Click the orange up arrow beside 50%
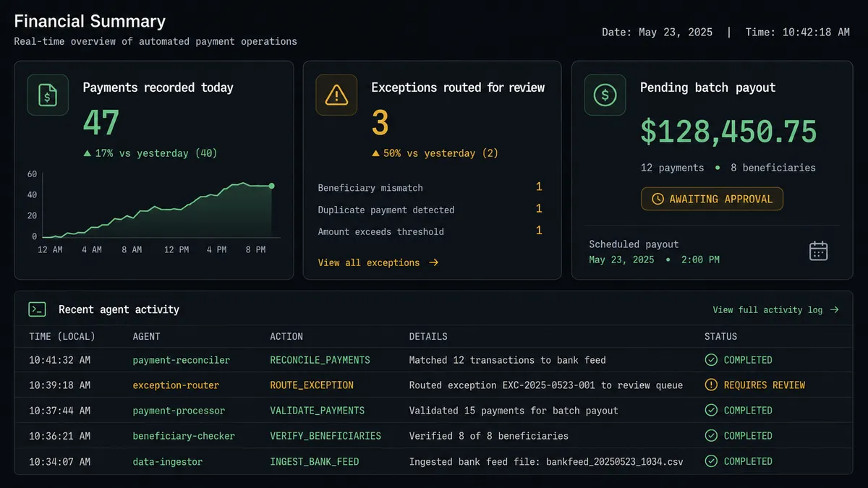 [x=375, y=153]
